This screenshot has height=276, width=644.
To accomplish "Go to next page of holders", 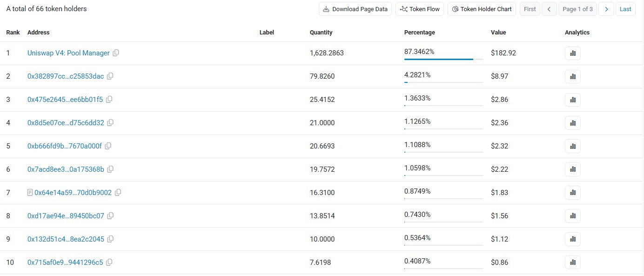I will (x=606, y=9).
